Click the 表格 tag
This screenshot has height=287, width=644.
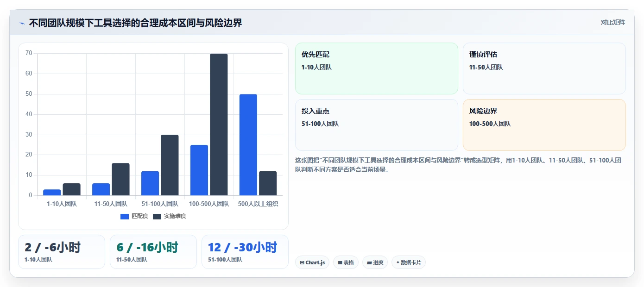[346, 262]
